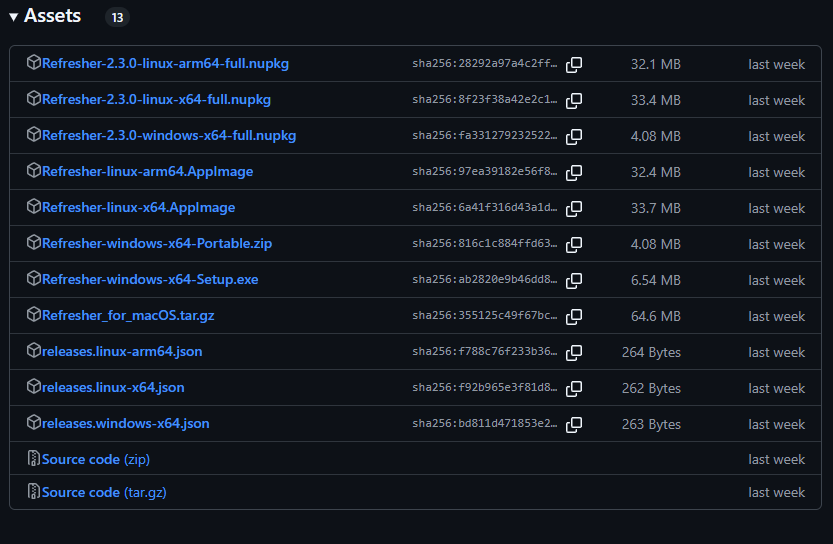Screen dimensions: 833x544
Task: Click package icon beside releases.linux-x64.json
Action: tap(33, 387)
